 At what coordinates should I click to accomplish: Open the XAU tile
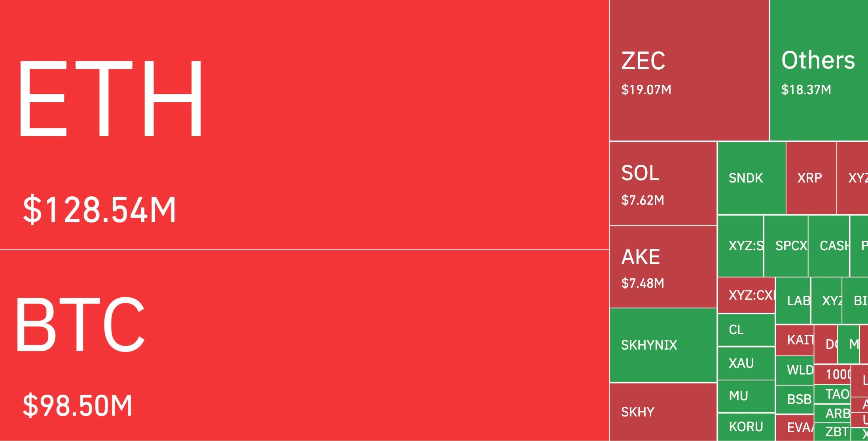746,363
